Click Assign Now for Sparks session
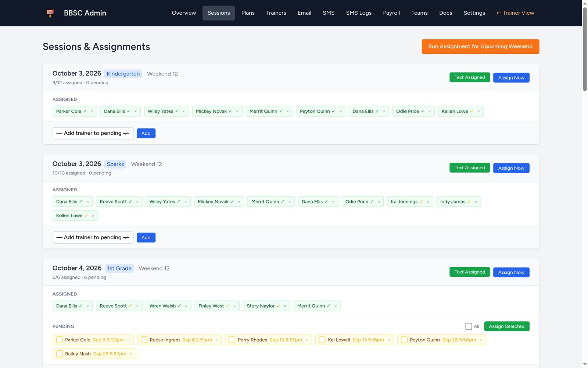 [x=511, y=168]
